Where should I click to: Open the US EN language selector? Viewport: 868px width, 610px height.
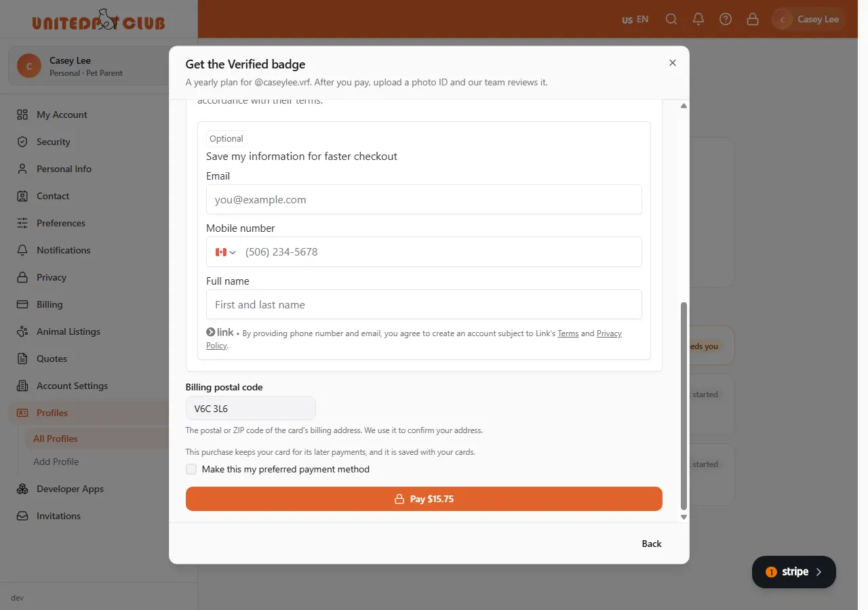coord(635,19)
